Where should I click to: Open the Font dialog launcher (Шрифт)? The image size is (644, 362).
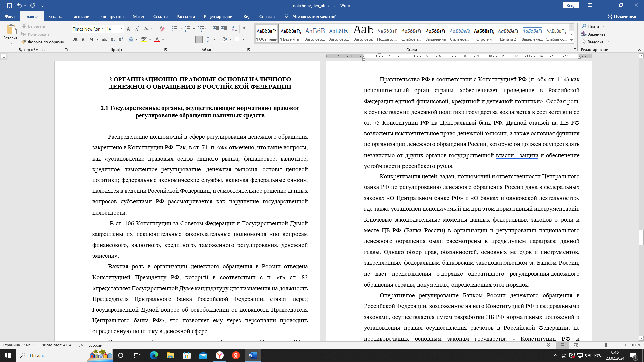pyautogui.click(x=166, y=50)
